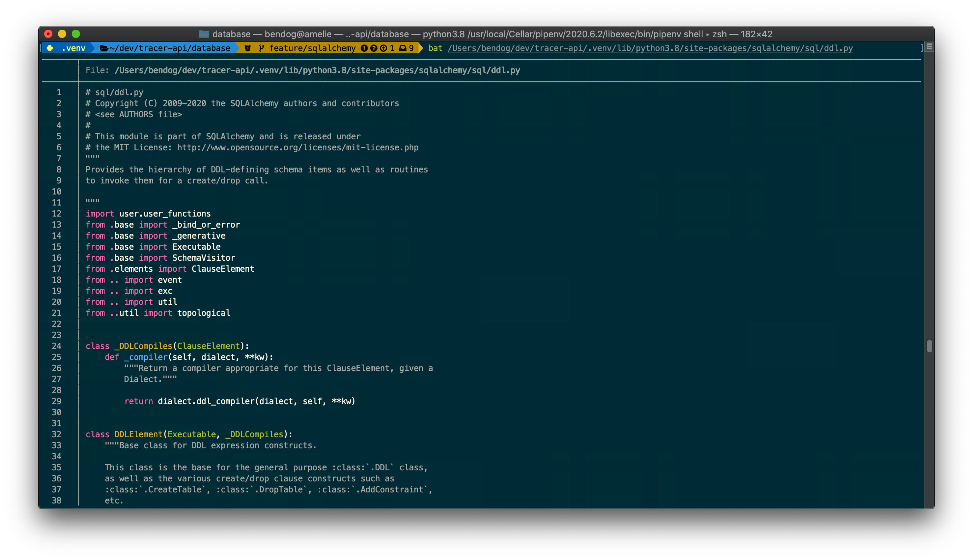The width and height of the screenshot is (973, 560).
Task: Click the Python virtualenv icon beside .venv
Action: pos(50,49)
